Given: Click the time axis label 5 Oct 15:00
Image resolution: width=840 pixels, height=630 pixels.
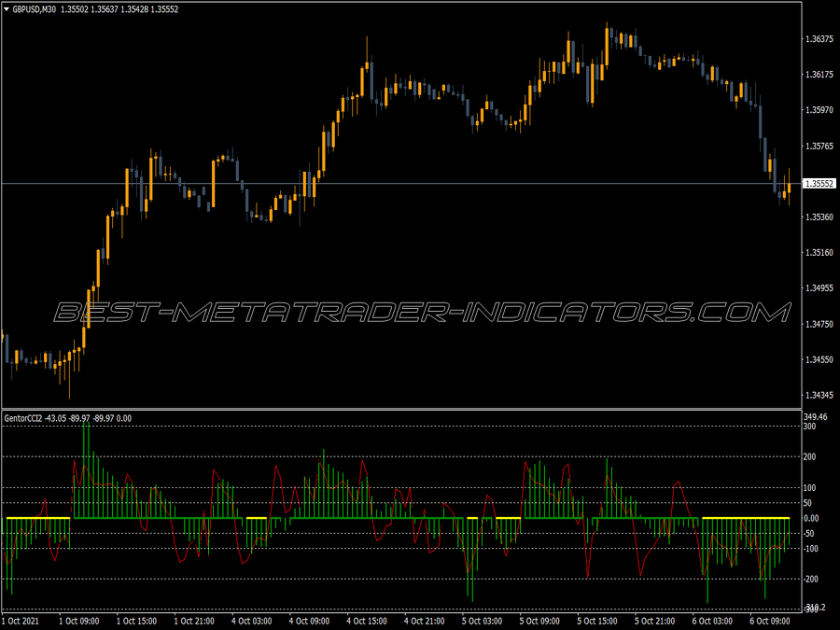Looking at the screenshot, I should (597, 621).
